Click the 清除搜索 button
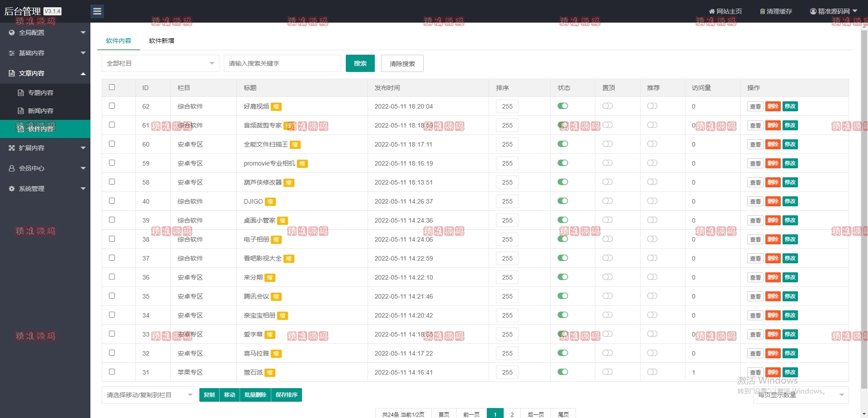The image size is (868, 418). tap(402, 63)
